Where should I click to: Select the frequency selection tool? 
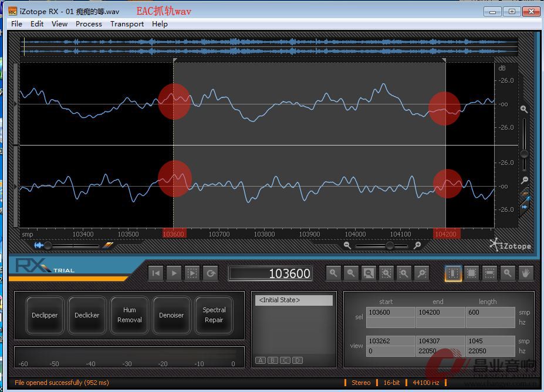tap(489, 273)
